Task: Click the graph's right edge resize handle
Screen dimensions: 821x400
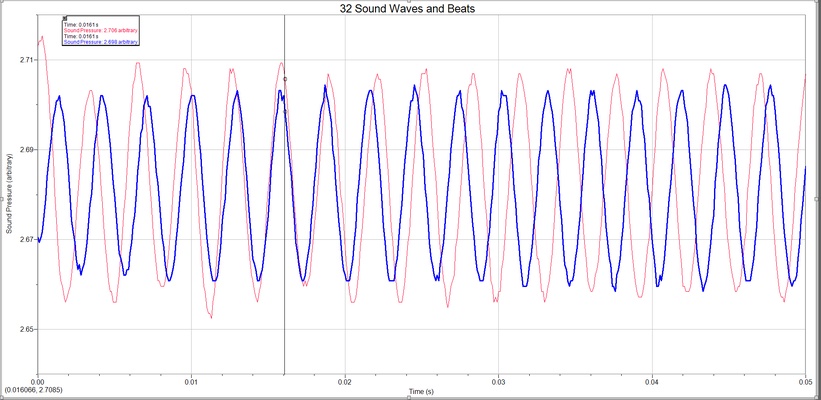Action: point(817,199)
